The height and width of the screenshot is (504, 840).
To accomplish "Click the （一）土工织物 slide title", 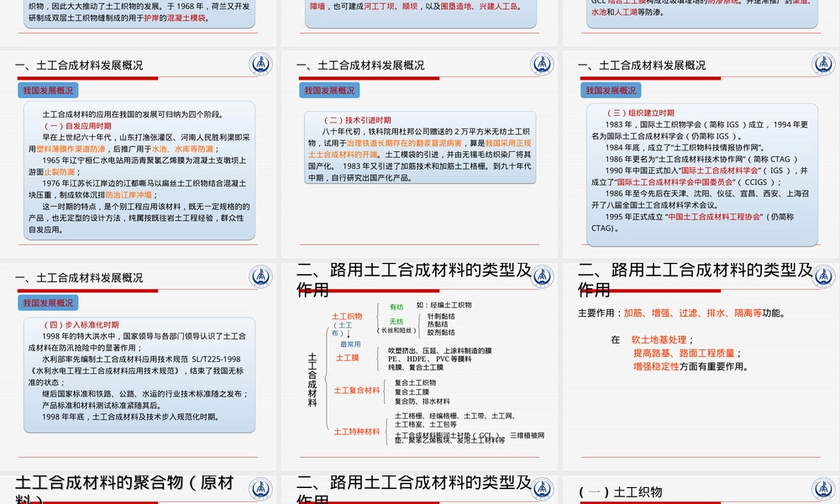I will click(x=621, y=491).
